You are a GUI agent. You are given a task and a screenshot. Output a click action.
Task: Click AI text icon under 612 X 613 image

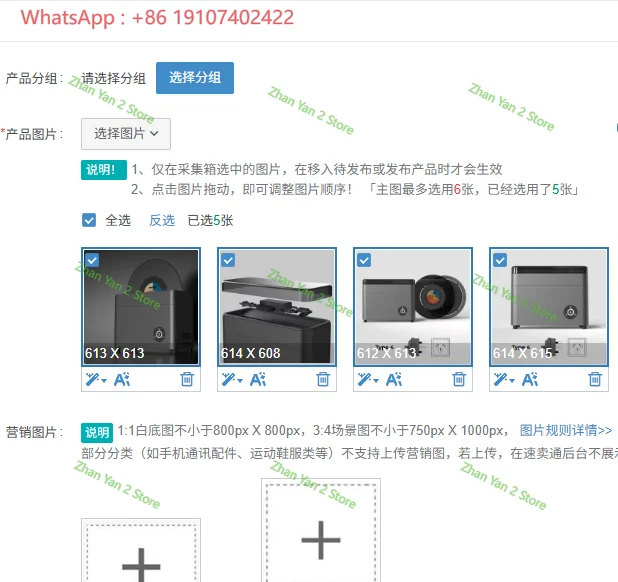pos(394,379)
